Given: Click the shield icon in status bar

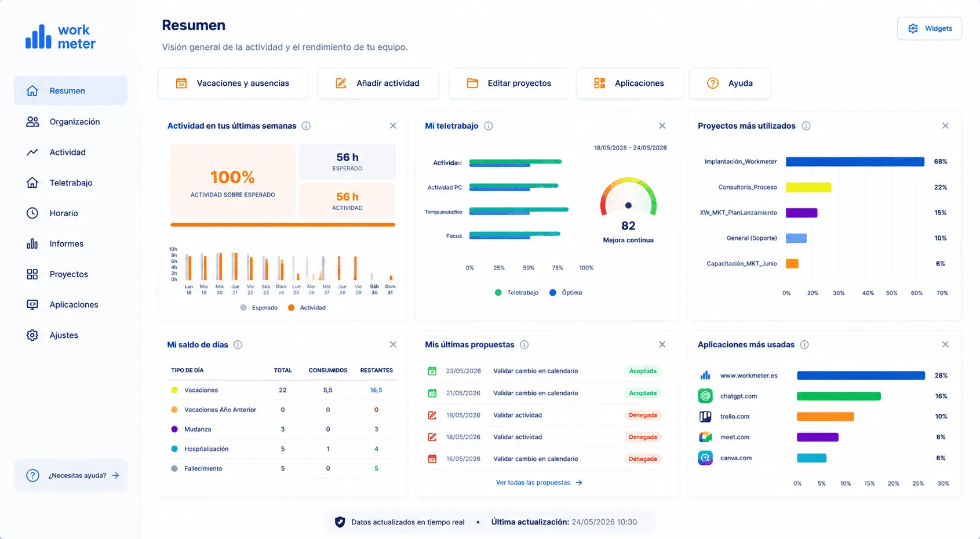Looking at the screenshot, I should (340, 522).
